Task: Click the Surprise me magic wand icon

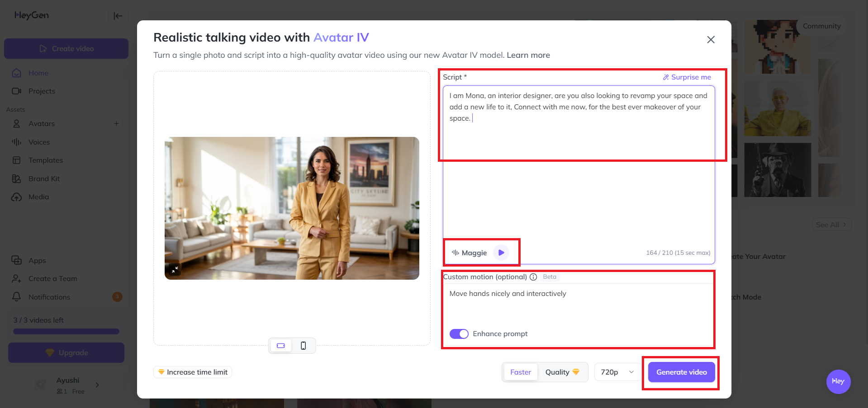Action: click(x=666, y=77)
